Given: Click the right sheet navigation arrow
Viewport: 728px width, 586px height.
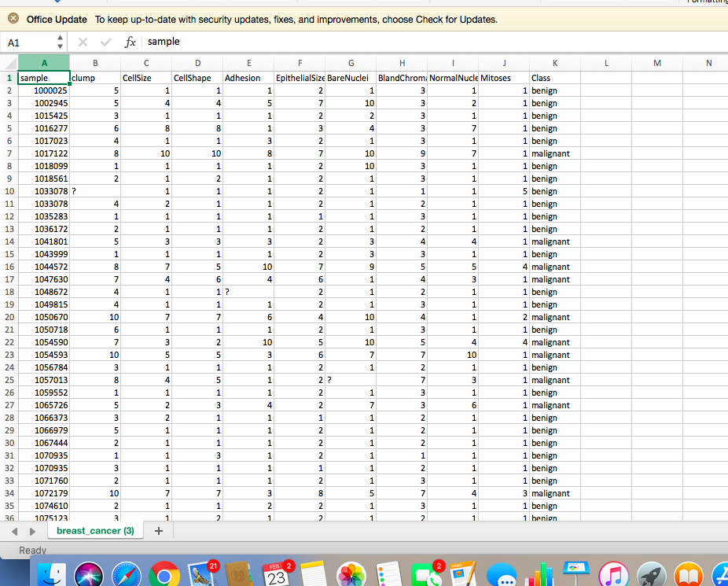Looking at the screenshot, I should 30,531.
